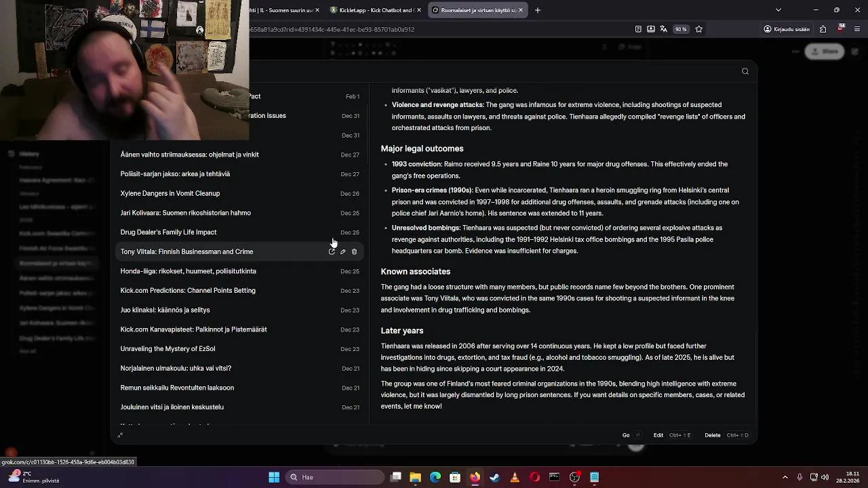Click the search magnifier icon in history dialog
The height and width of the screenshot is (488, 868).
(x=745, y=71)
